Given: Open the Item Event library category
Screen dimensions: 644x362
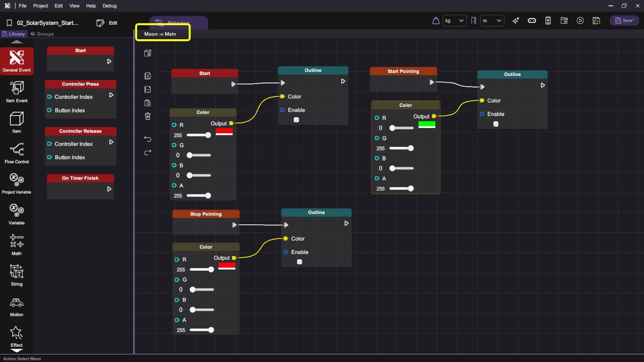Looking at the screenshot, I should [x=16, y=91].
